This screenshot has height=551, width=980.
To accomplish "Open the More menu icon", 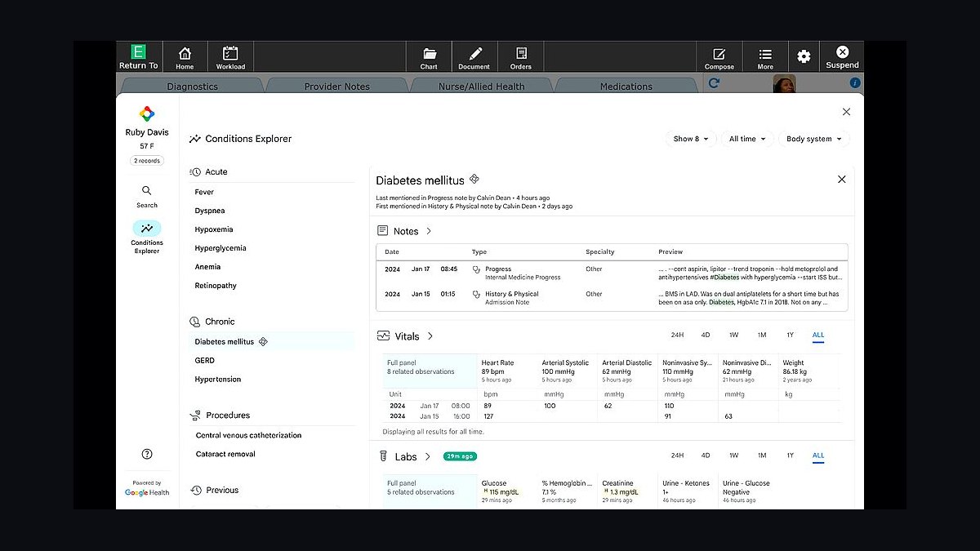I will [x=765, y=54].
